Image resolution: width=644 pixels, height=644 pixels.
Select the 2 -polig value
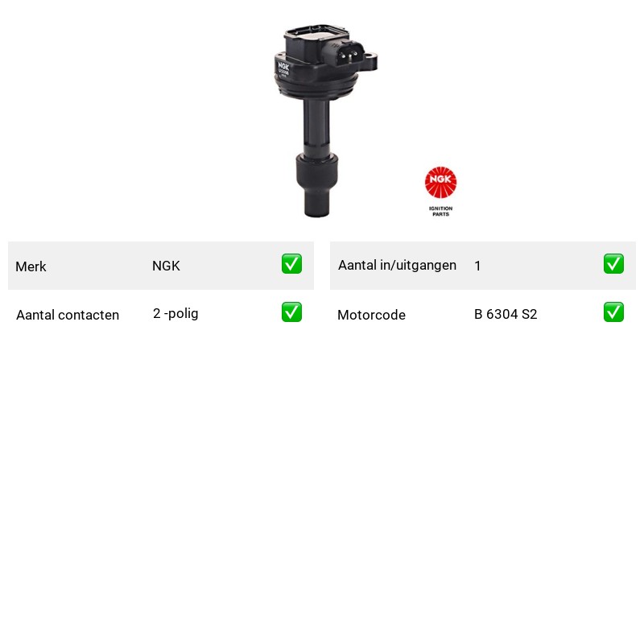tap(175, 313)
